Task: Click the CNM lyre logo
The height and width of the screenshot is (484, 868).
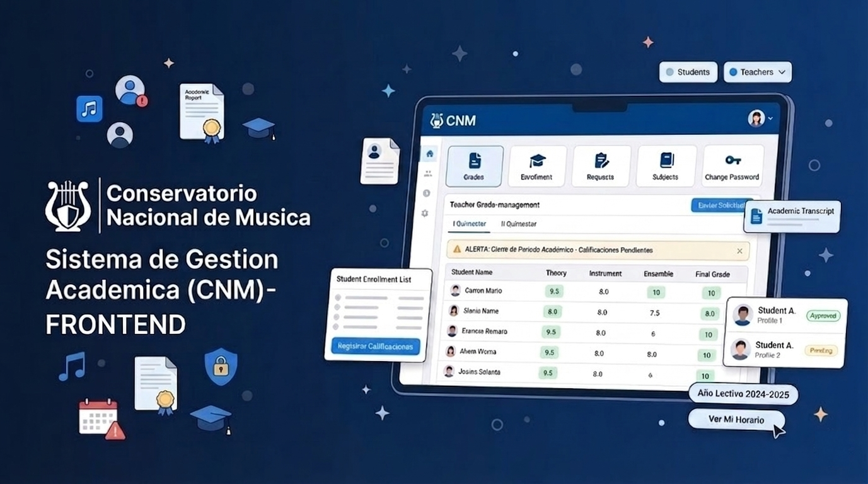Action: [x=437, y=120]
